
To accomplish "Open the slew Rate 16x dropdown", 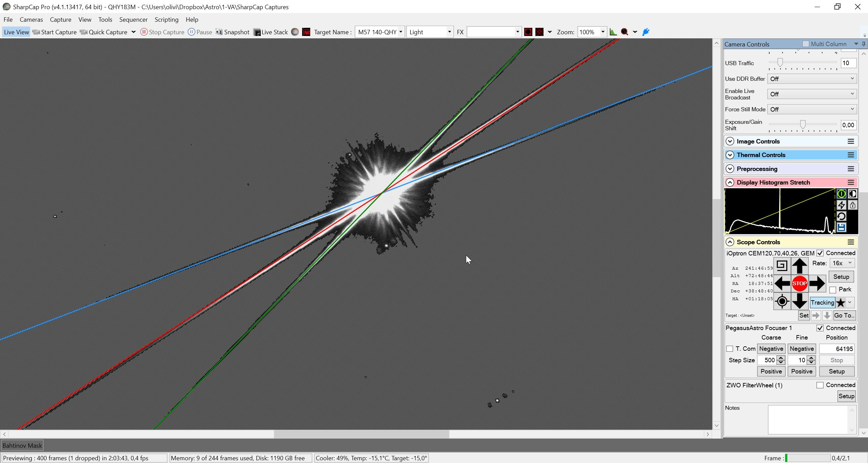I will (x=842, y=263).
